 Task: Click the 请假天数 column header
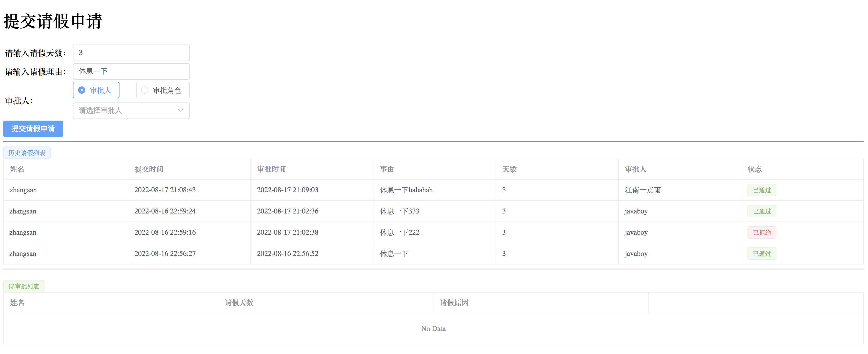tap(239, 303)
